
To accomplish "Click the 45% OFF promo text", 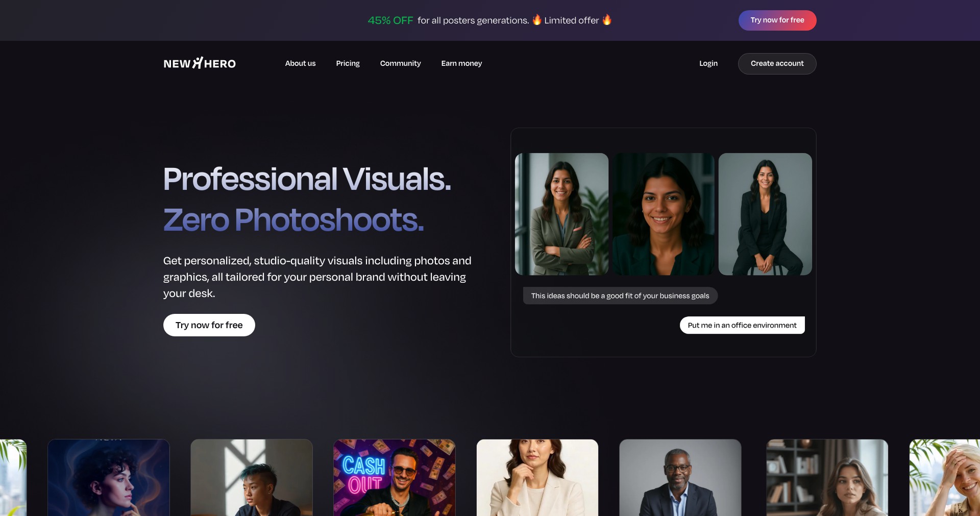I will [390, 20].
